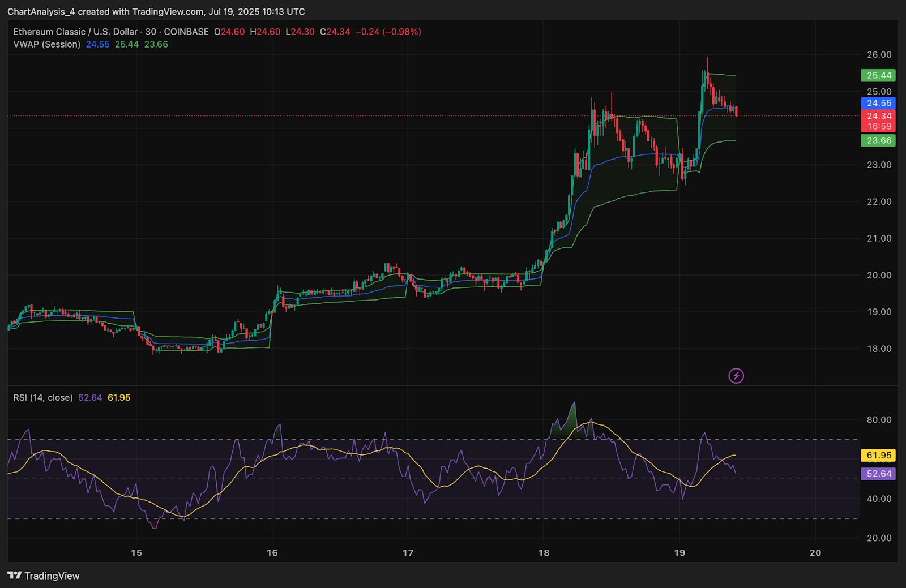906x588 pixels.
Task: Click date 15 on the time axis
Action: pos(136,553)
